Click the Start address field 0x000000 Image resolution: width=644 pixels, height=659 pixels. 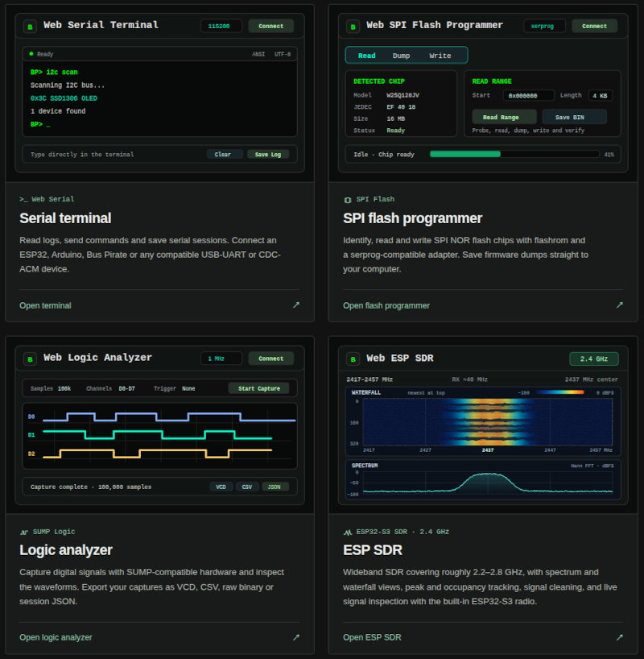[x=528, y=96]
